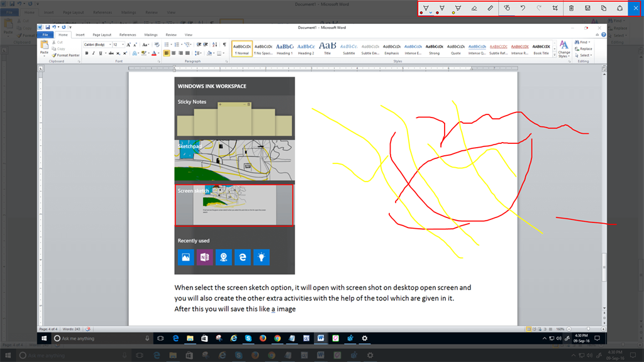Toggle Center alignment in front Word ribbon
The width and height of the screenshot is (644, 362).
(x=174, y=53)
